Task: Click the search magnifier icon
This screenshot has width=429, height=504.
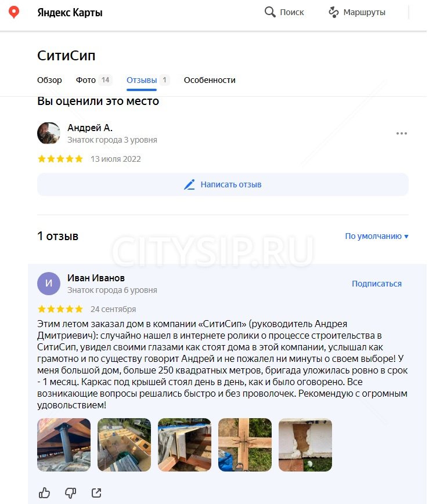Action: click(270, 12)
